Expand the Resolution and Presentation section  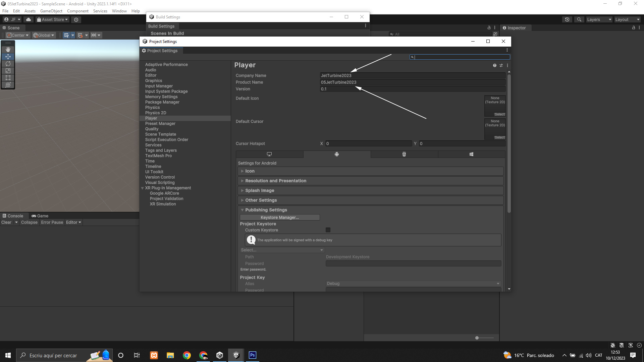point(275,181)
